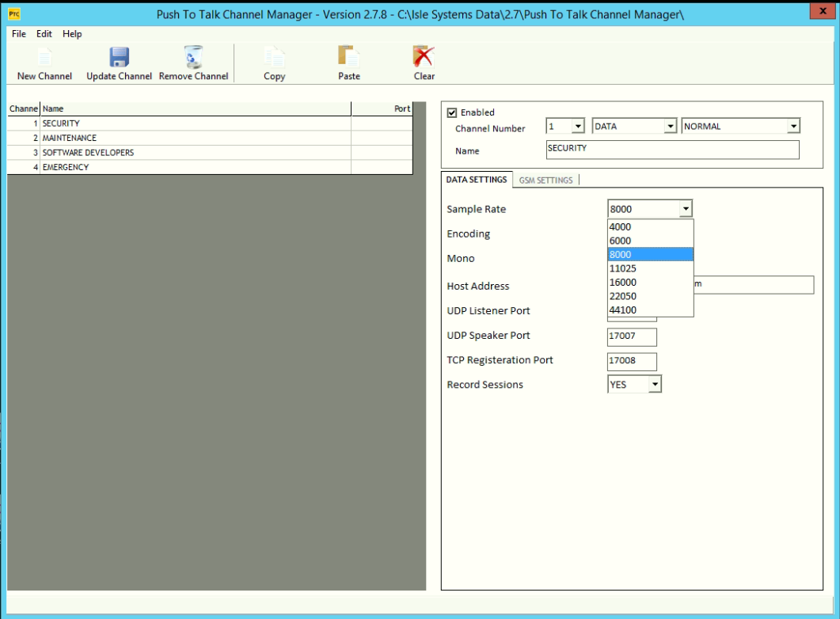
Task: Select highlighted 8000 sample rate option
Action: pos(650,254)
